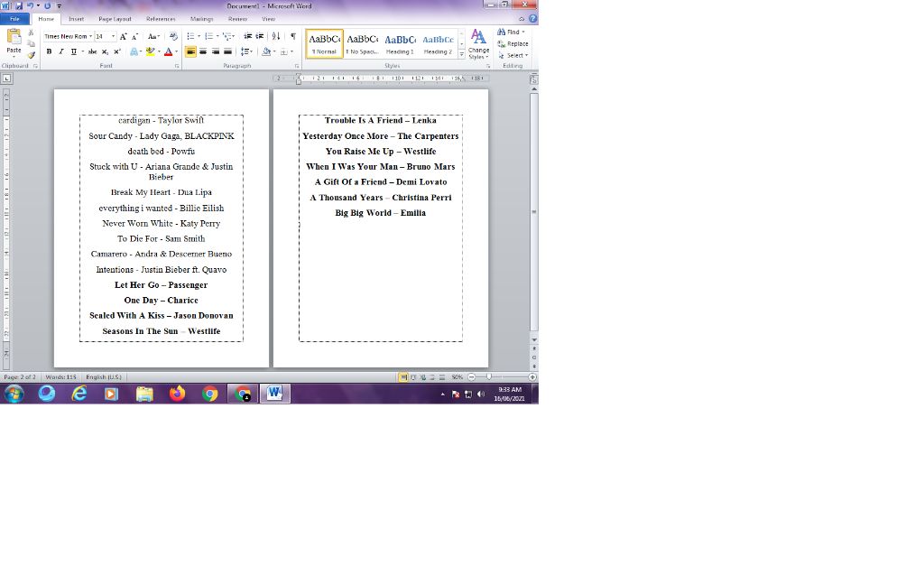Click the song line 'Big Big World – Emilia'
Screen dimensions: 924x566
[380, 213]
